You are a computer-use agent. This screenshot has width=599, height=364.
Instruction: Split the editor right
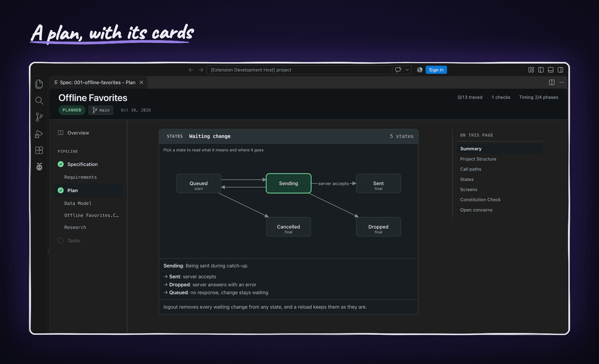(x=552, y=82)
